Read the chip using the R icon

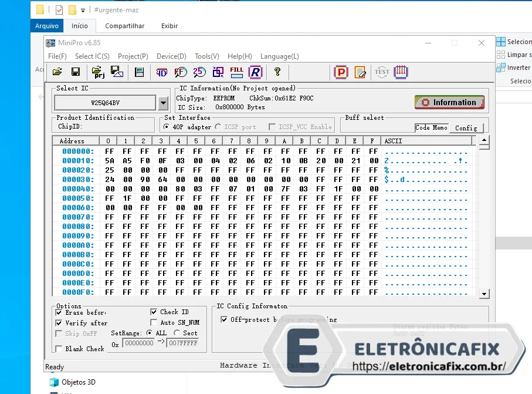255,72
